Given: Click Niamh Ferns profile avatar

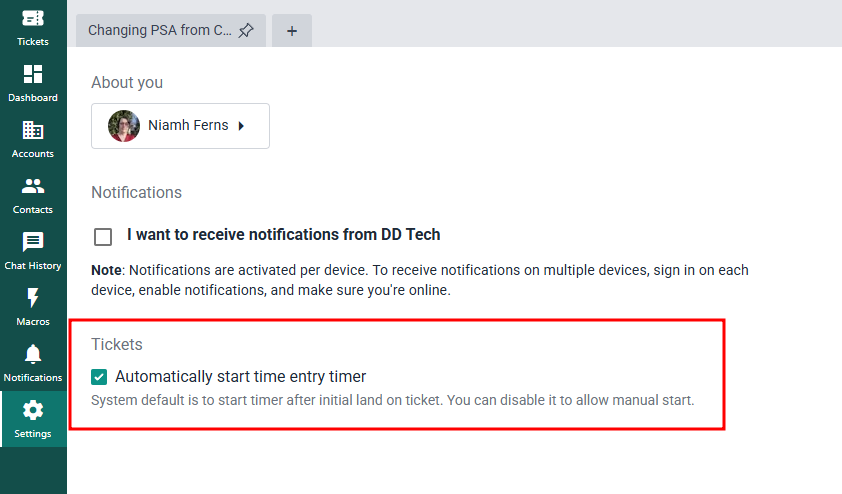Looking at the screenshot, I should (124, 126).
